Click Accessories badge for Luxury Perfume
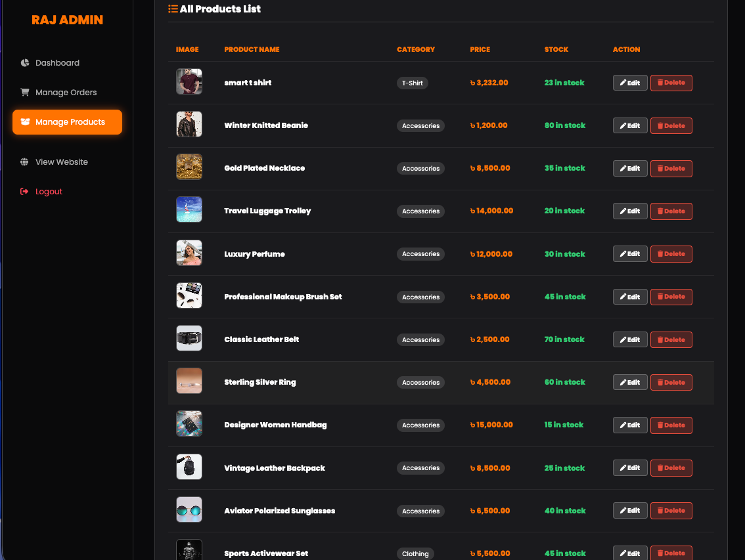This screenshot has height=560, width=745. [420, 254]
